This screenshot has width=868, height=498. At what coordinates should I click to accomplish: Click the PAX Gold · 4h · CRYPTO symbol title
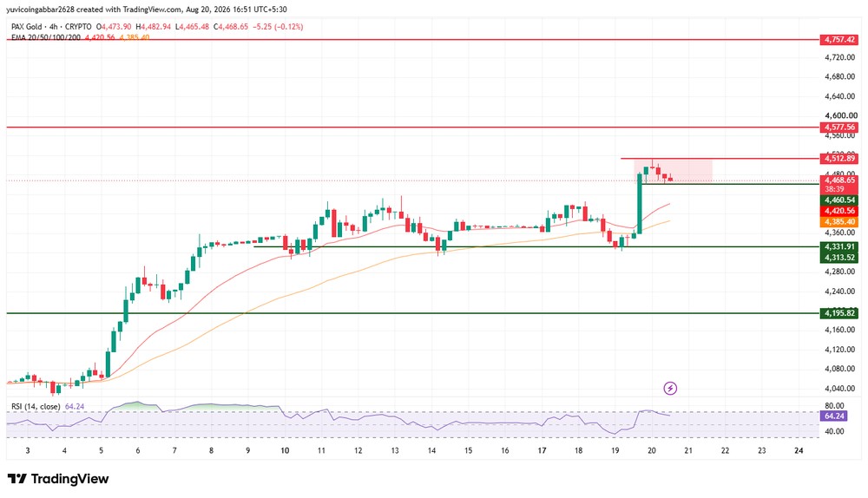pyautogui.click(x=51, y=27)
